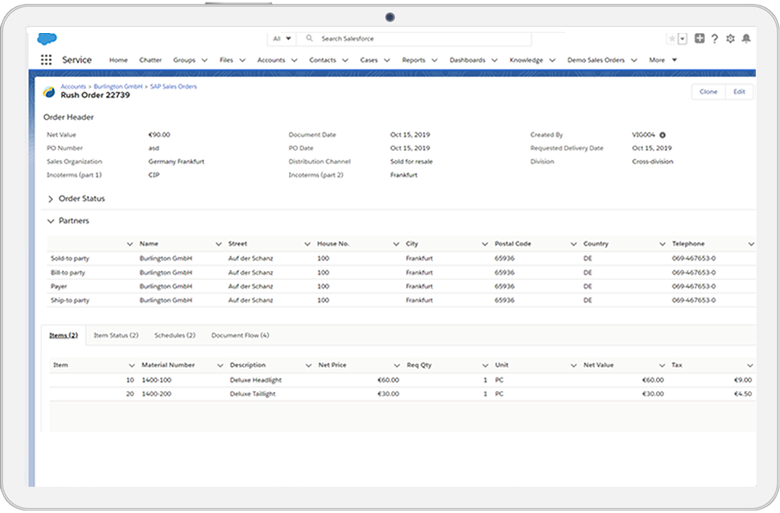The width and height of the screenshot is (780, 513).
Task: Select the Items (2) tab
Action: click(64, 335)
